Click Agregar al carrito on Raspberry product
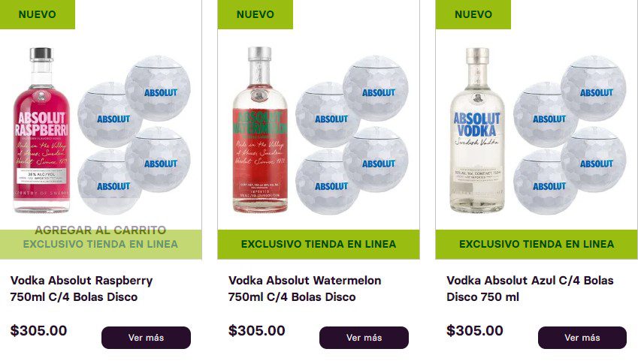This screenshot has width=638, height=364. point(101,230)
